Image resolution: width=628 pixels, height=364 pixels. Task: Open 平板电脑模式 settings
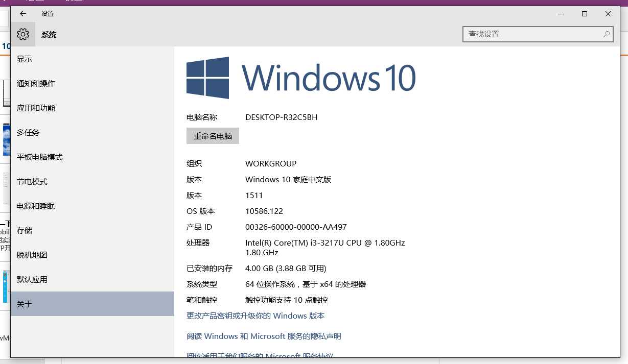coord(92,157)
